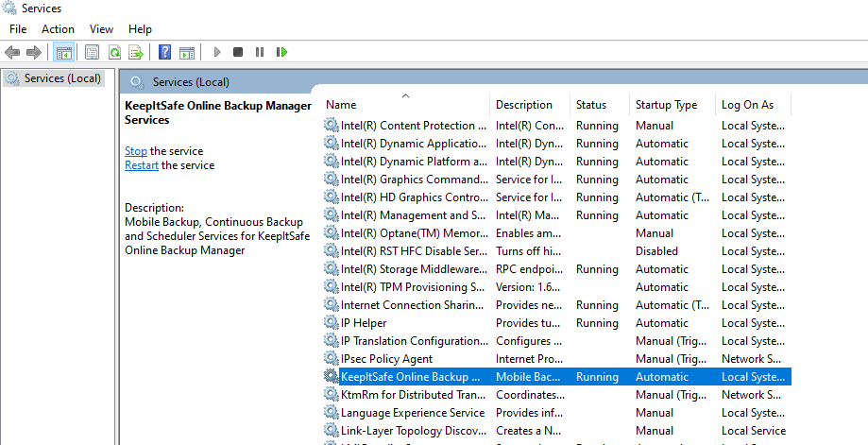
Task: Sort by the Status column header
Action: pyautogui.click(x=600, y=105)
